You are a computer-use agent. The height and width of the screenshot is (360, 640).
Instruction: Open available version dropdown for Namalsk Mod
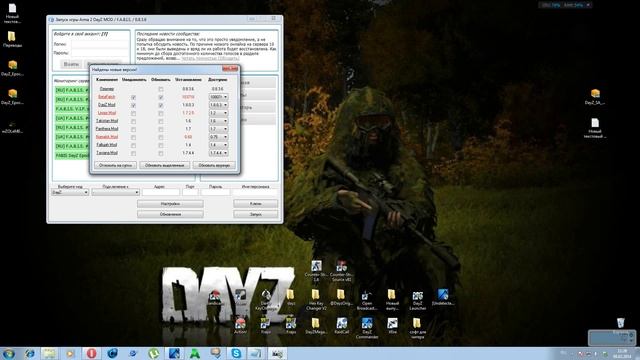click(218, 137)
